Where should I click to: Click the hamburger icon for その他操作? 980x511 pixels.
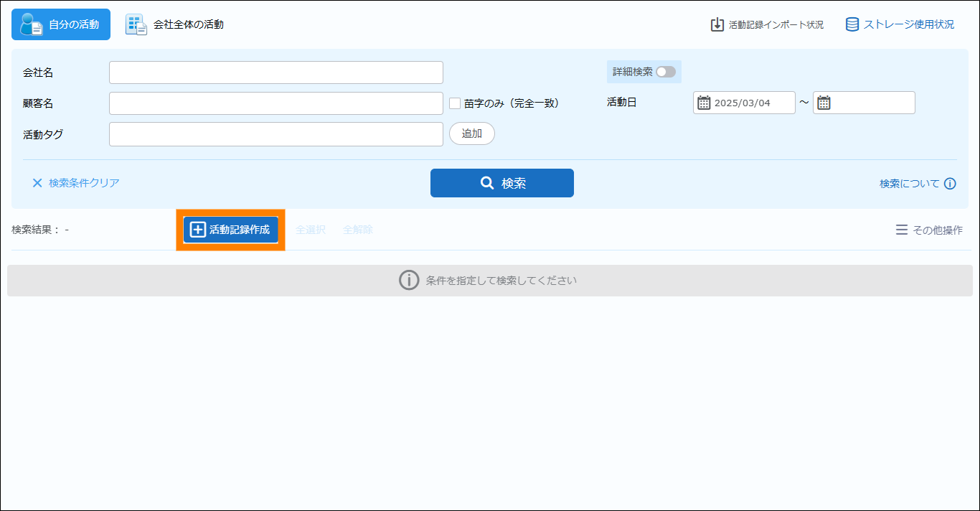[x=901, y=230]
